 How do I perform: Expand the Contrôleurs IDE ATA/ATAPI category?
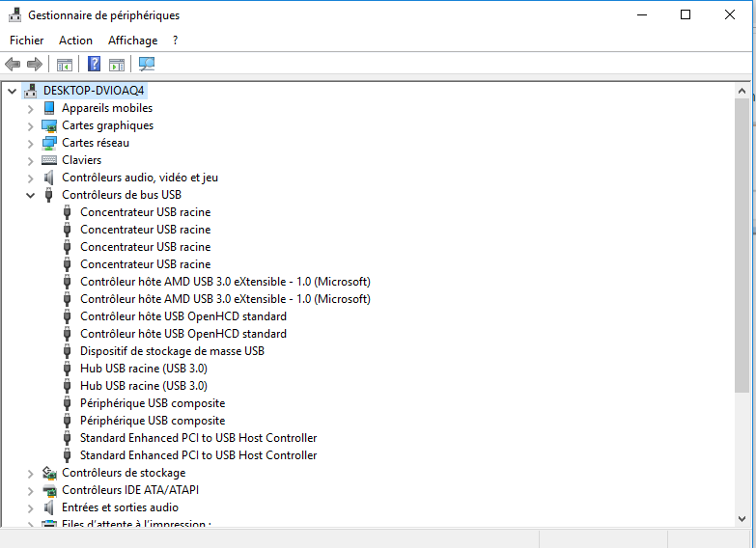30,491
